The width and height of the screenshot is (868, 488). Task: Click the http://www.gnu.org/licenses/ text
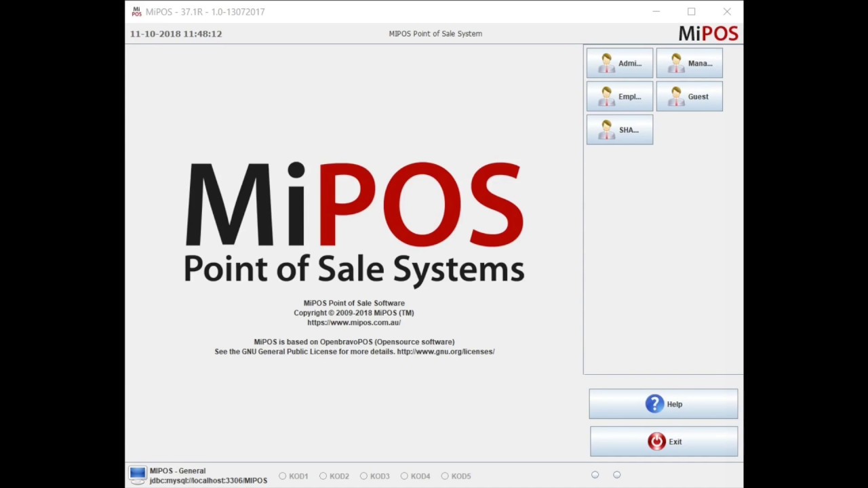click(446, 352)
